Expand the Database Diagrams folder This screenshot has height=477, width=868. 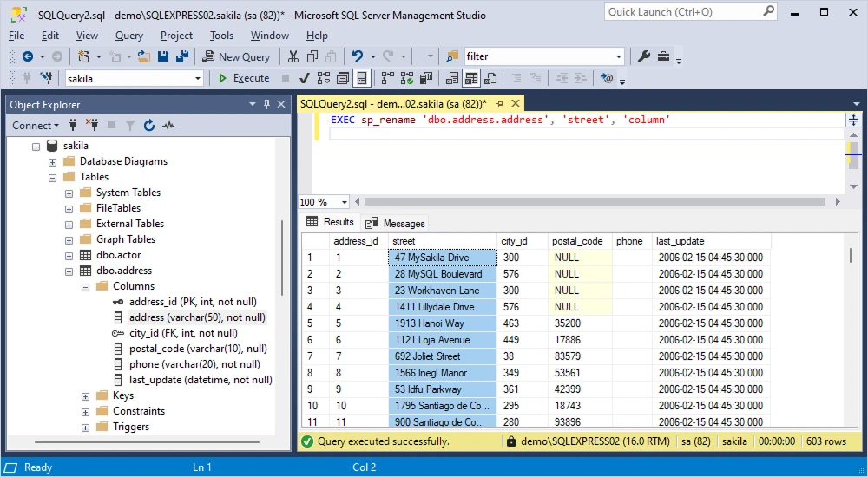tap(52, 162)
